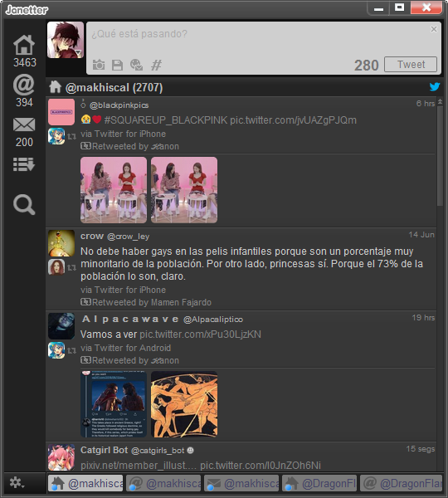Click retweet icon beside Alpacawave tweet
Viewport: 448px width, 498px height.
click(71, 350)
